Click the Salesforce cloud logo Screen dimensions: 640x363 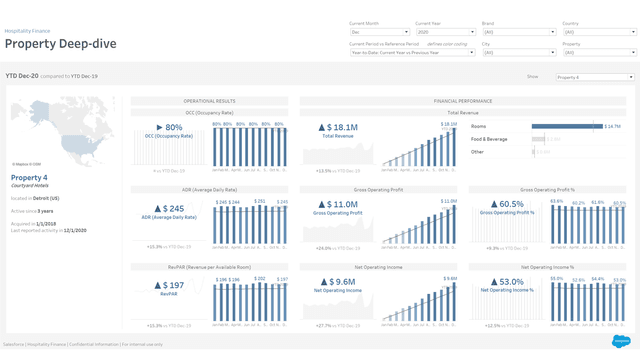click(621, 341)
